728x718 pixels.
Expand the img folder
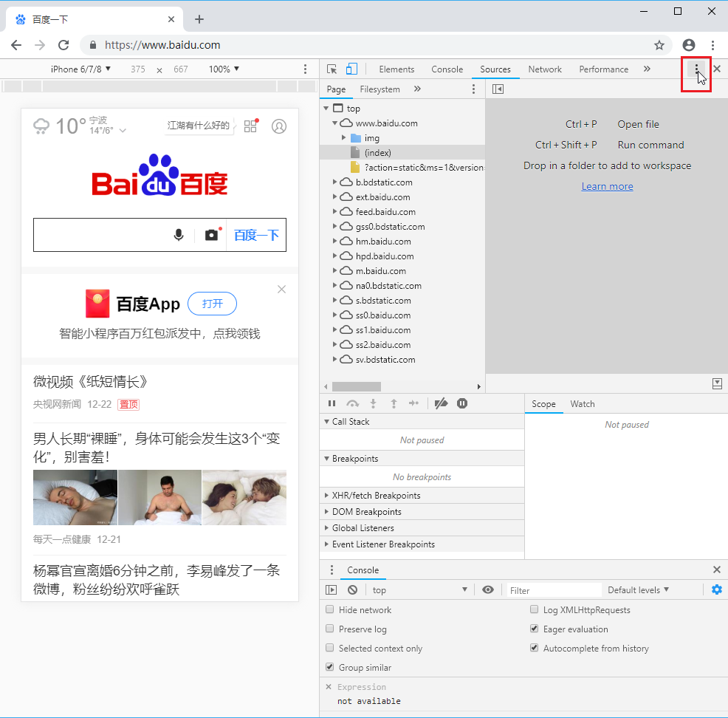pos(343,137)
